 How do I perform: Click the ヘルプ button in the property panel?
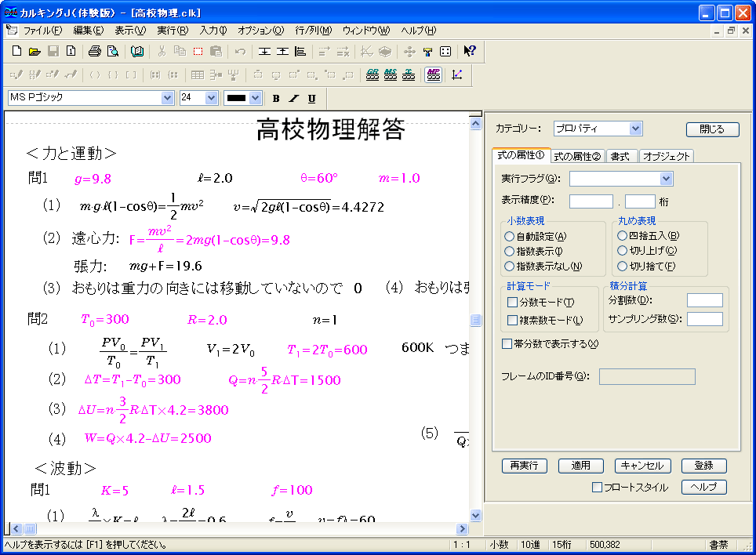tap(704, 487)
